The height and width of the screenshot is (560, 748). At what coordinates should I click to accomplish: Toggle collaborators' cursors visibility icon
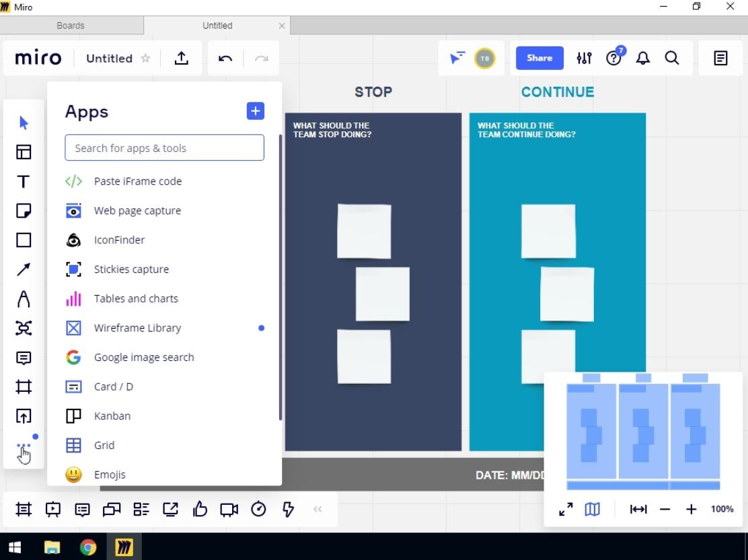pyautogui.click(x=457, y=58)
